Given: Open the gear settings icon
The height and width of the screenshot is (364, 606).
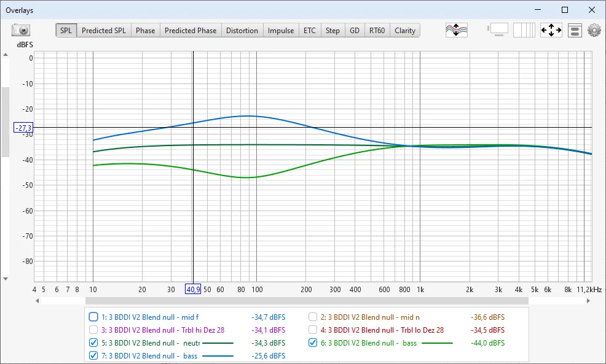Looking at the screenshot, I should click(x=594, y=30).
